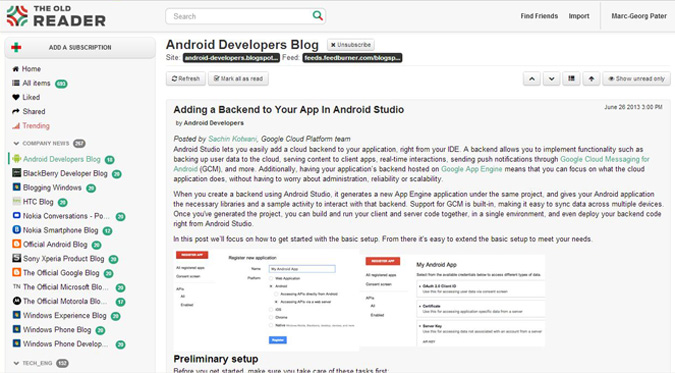Click the Home house icon
Screen dimensions: 675x373
16,69
